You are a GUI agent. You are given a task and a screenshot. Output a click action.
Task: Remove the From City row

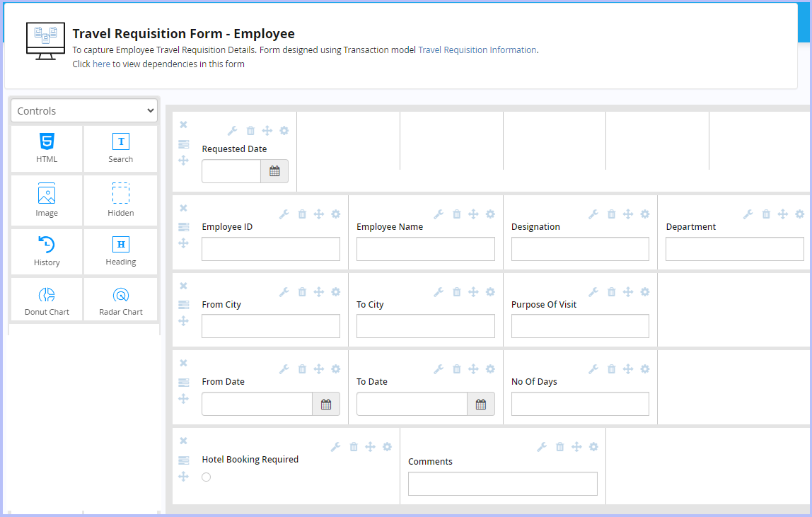coord(183,286)
